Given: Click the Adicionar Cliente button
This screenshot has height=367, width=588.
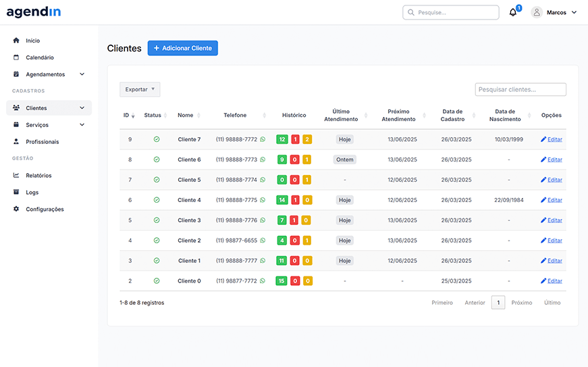Looking at the screenshot, I should (183, 48).
